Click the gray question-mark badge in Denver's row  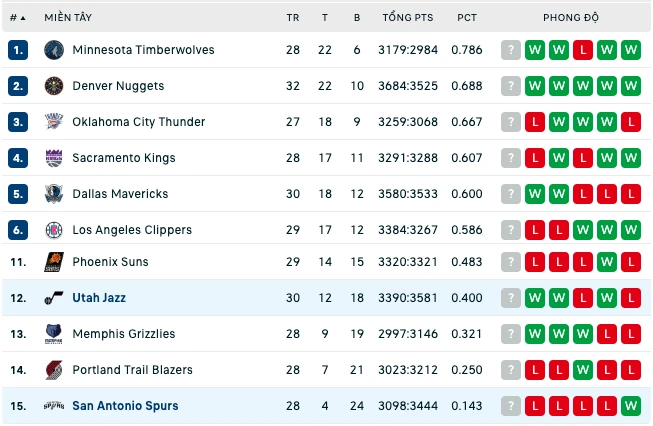pos(511,86)
